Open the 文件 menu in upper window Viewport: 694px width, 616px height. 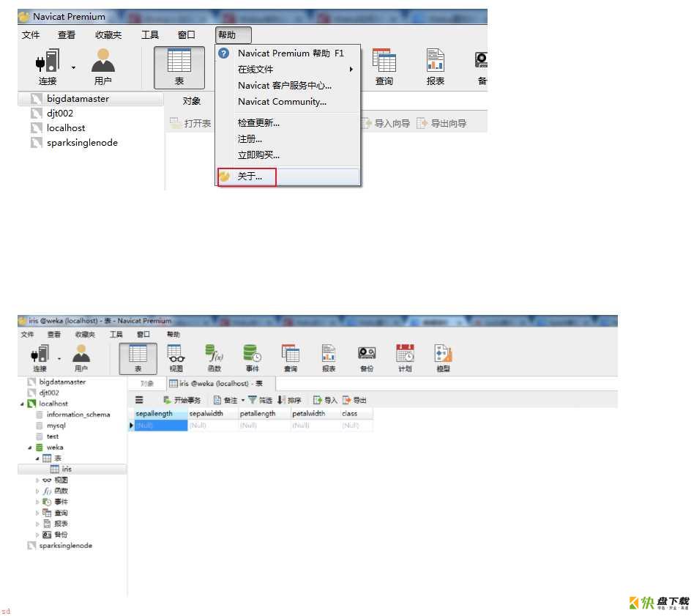coord(31,35)
